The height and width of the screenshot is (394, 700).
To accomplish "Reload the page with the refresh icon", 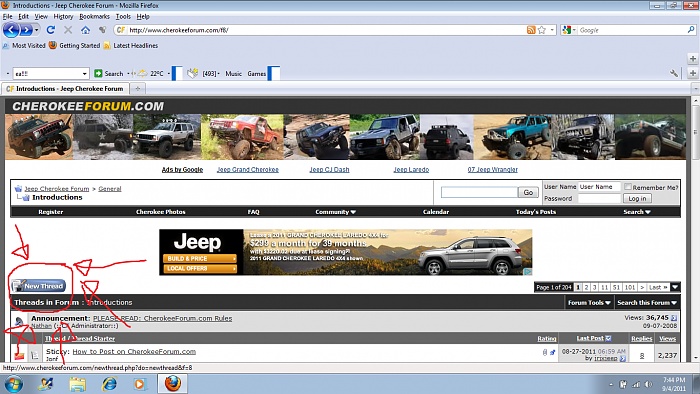I will [x=50, y=30].
